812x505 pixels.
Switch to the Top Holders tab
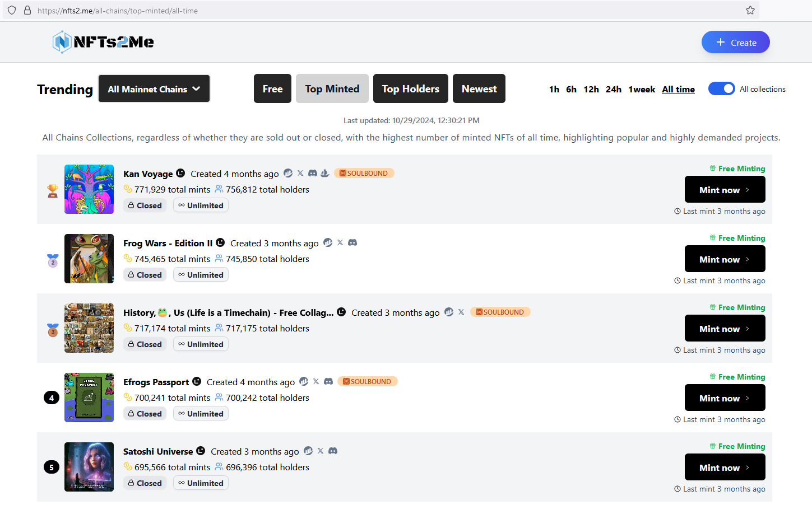click(410, 89)
